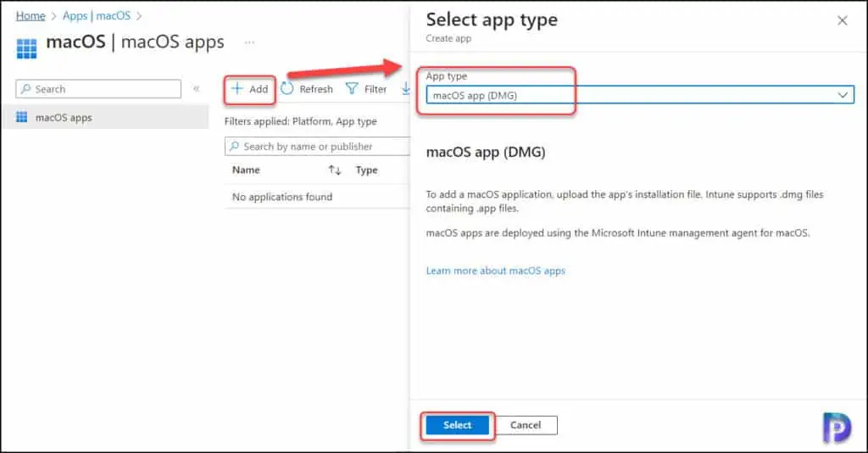The width and height of the screenshot is (868, 453).
Task: Select macOS apps in the sidebar
Action: click(106, 117)
